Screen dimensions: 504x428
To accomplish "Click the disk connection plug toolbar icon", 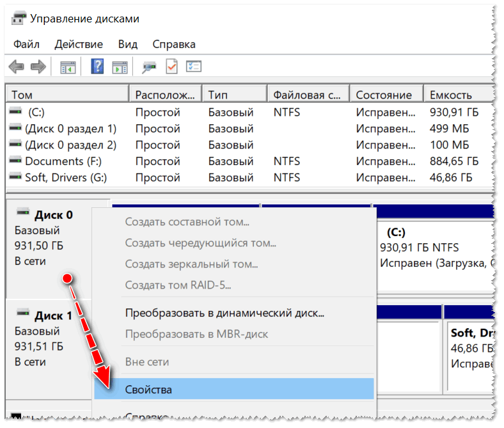I will pos(149,67).
